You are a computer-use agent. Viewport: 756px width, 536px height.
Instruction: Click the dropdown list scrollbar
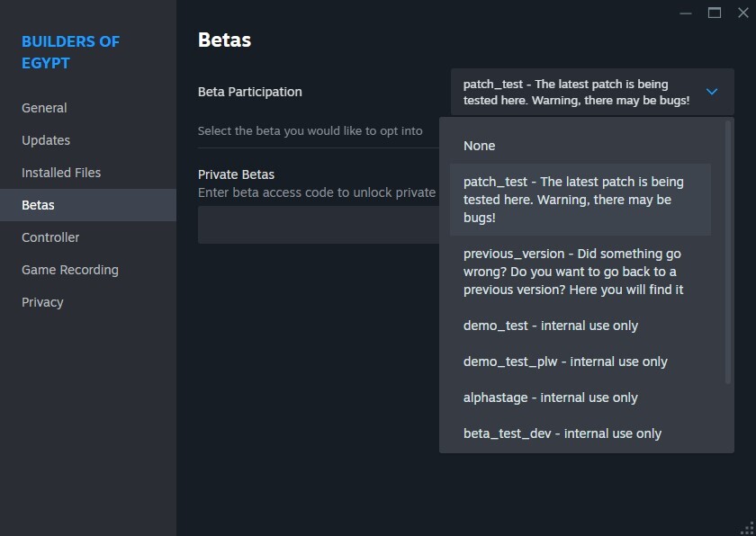tap(728, 252)
